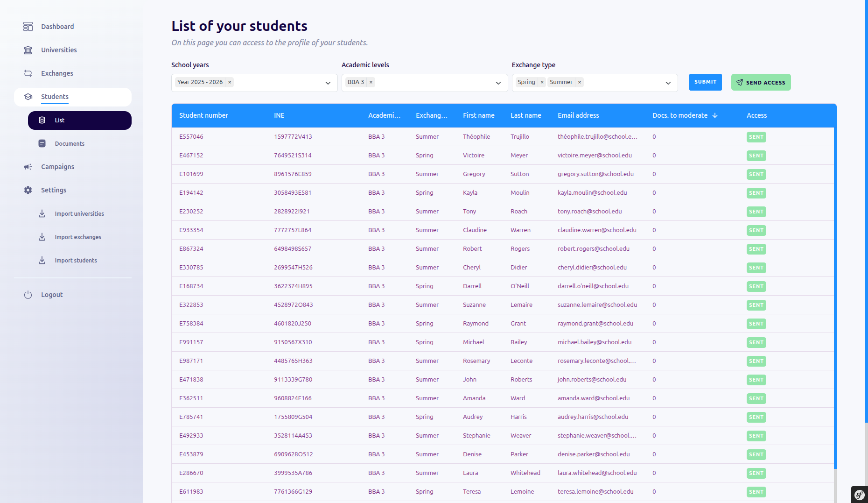
Task: Sort by Email address column header
Action: point(578,115)
